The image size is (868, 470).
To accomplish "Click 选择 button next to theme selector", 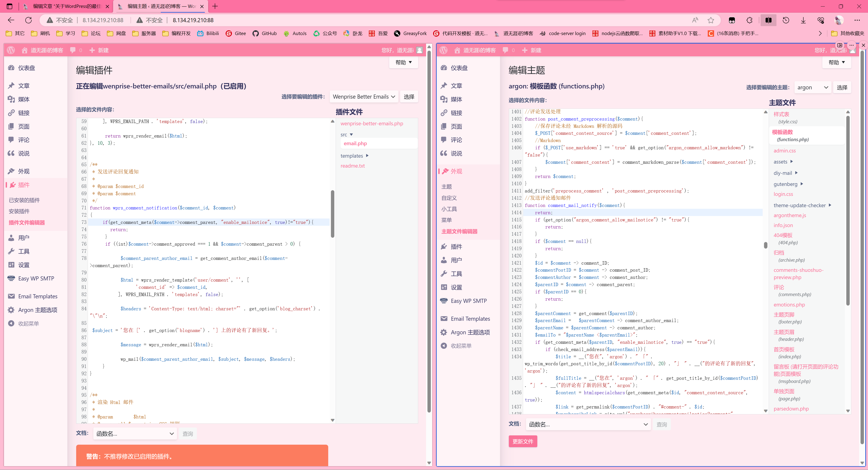I will click(842, 87).
